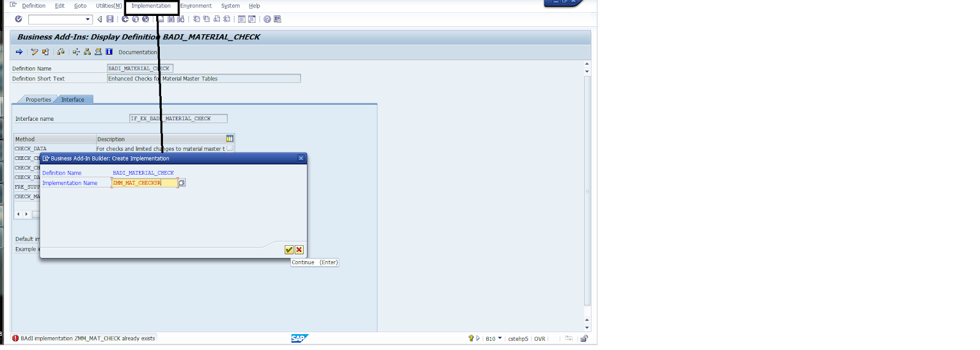This screenshot has height=350, width=980.
Task: Click the yellow question mark in the status bar
Action: [x=470, y=338]
